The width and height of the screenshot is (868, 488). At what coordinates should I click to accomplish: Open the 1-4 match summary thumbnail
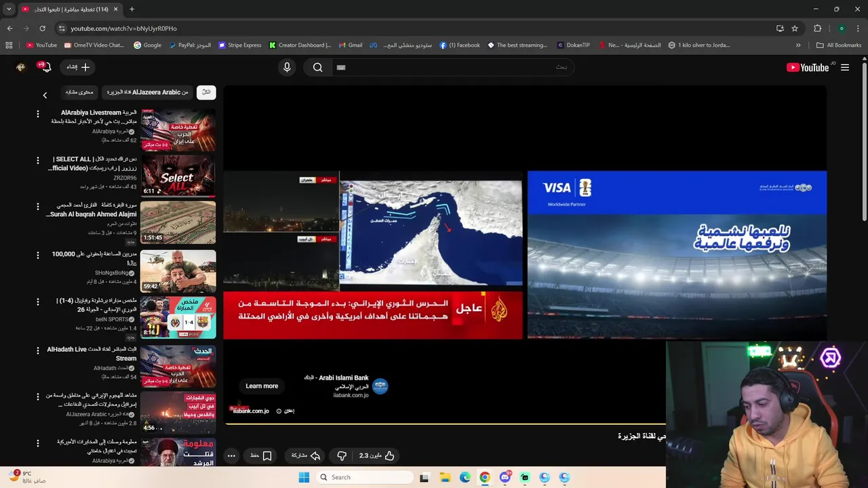[178, 317]
